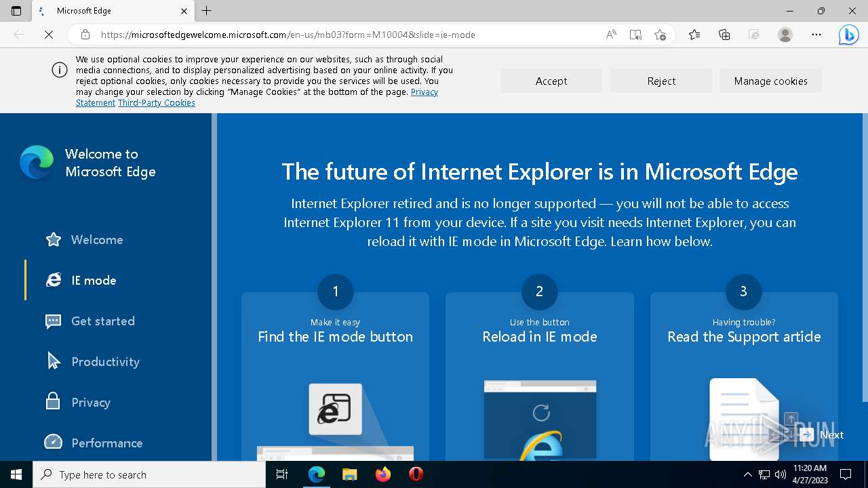This screenshot has width=868, height=488.
Task: Launch Firefox from the taskbar
Action: pos(383,474)
